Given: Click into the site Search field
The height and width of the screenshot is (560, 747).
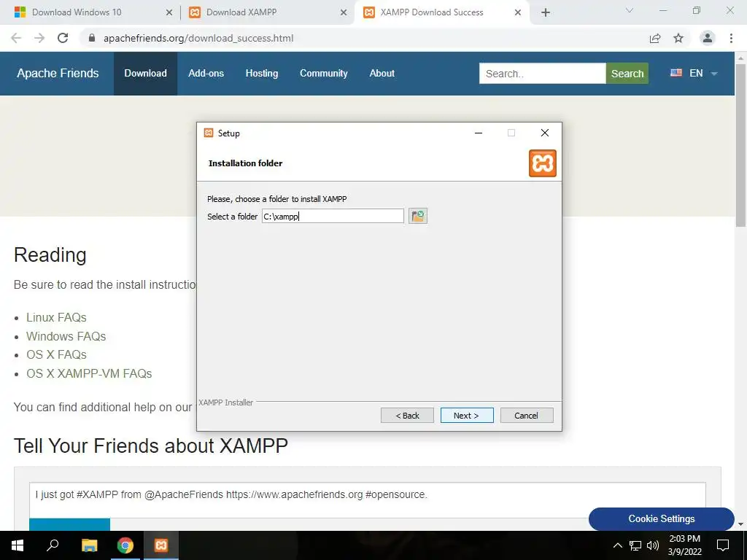Looking at the screenshot, I should click(542, 74).
